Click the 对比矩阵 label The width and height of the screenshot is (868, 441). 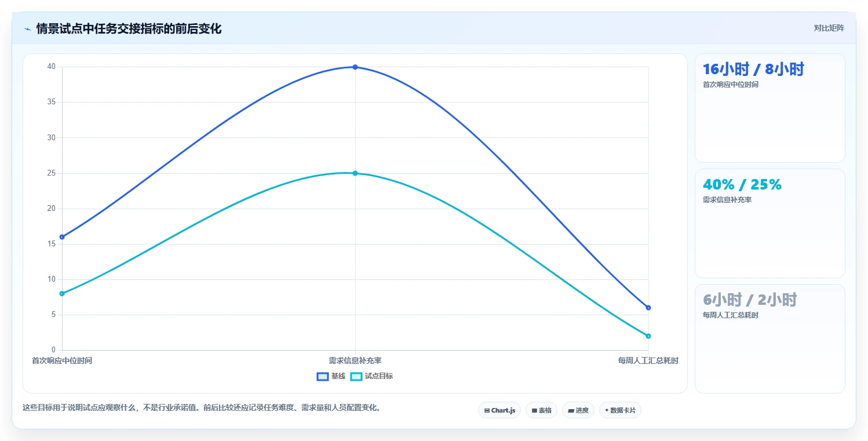(829, 28)
